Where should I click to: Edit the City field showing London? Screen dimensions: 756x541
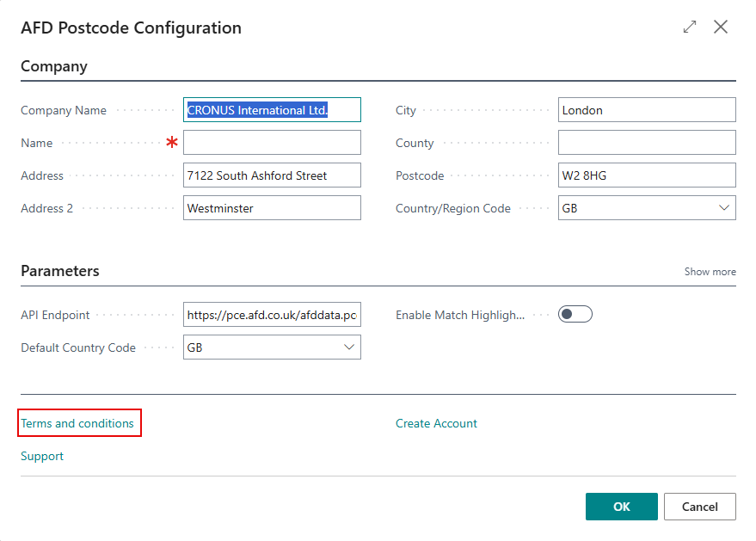[x=647, y=109]
